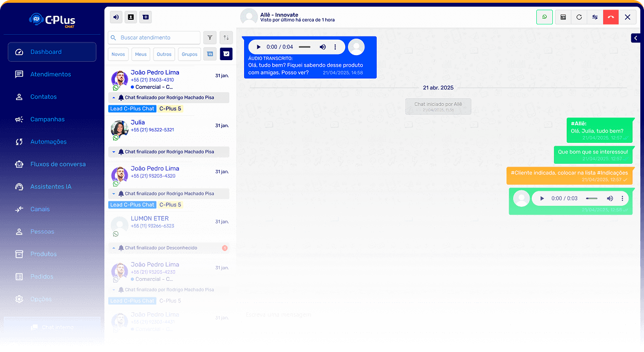Expand Julia's chat finalizado details arrow
This screenshot has height=352, width=644.
pos(114,152)
